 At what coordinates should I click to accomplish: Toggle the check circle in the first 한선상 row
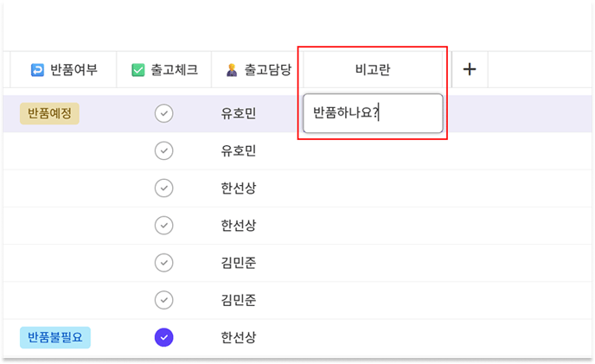tap(164, 188)
